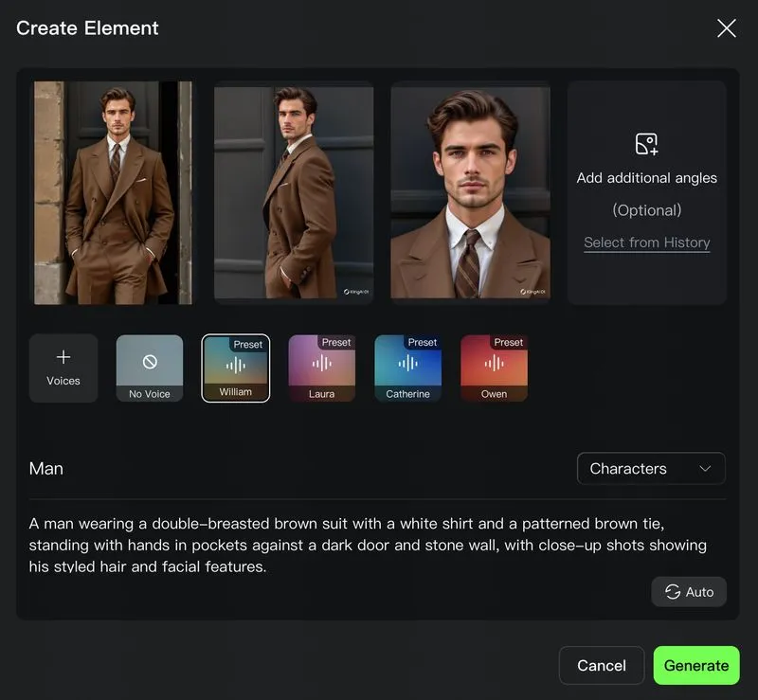Click the Auto prompt generation control

689,592
